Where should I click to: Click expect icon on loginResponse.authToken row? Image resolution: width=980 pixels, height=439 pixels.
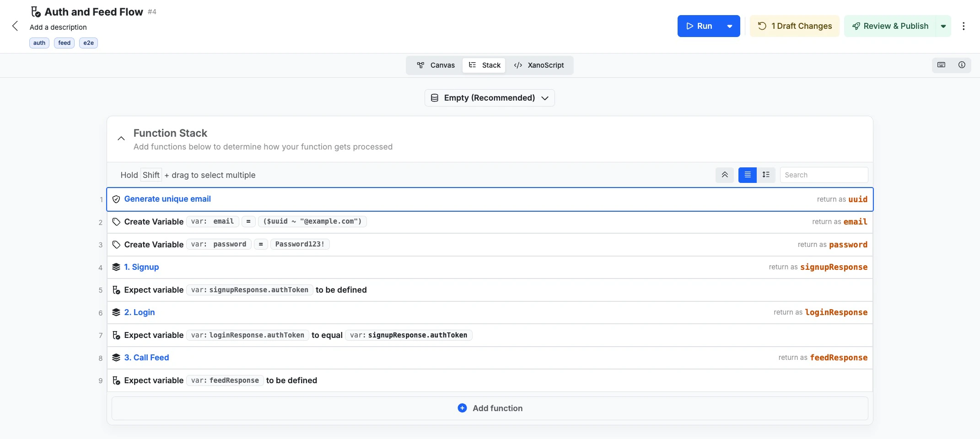coord(116,335)
